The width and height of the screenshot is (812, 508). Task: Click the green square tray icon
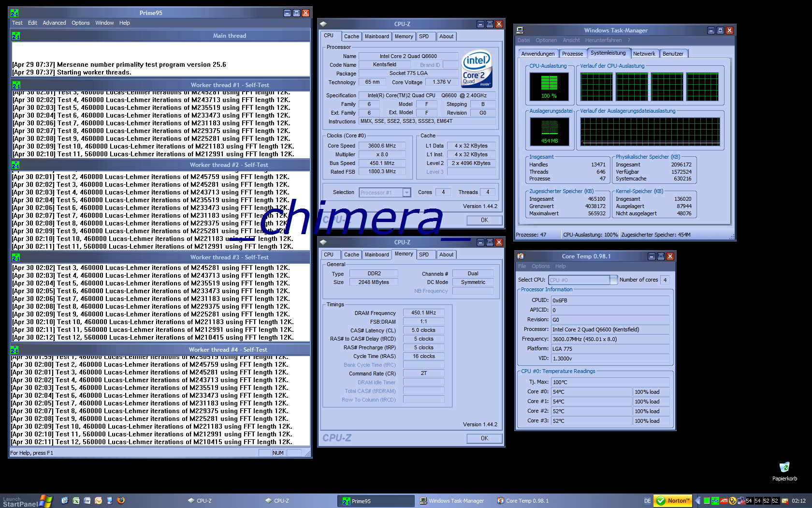707,501
